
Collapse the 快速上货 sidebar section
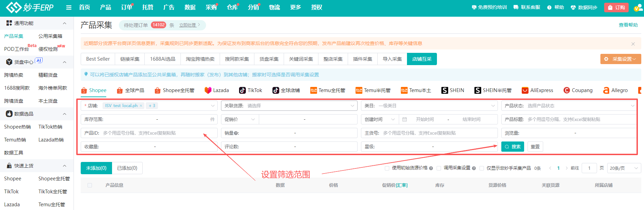pyautogui.click(x=64, y=166)
